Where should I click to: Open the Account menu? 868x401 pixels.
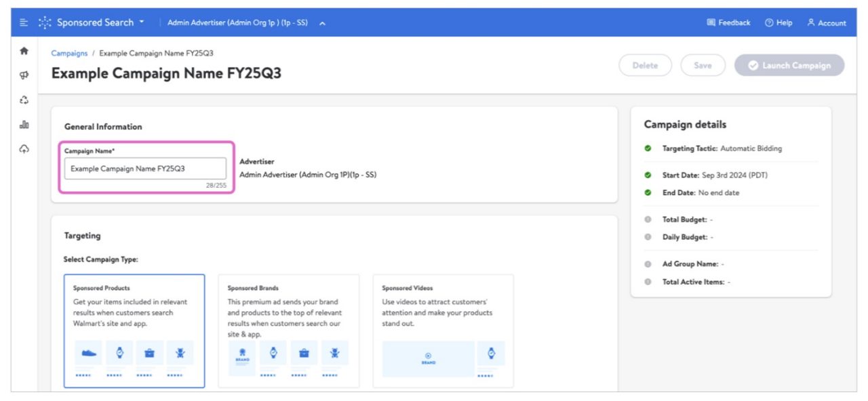pos(827,23)
